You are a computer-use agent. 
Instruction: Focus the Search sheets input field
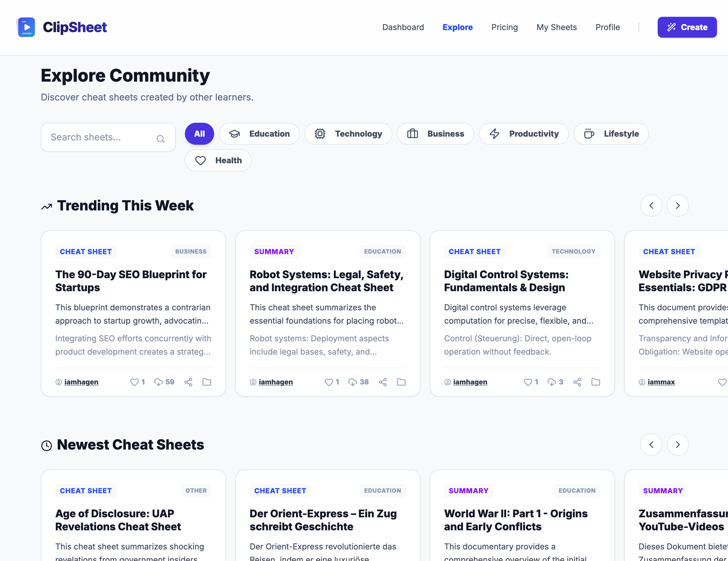click(x=100, y=137)
